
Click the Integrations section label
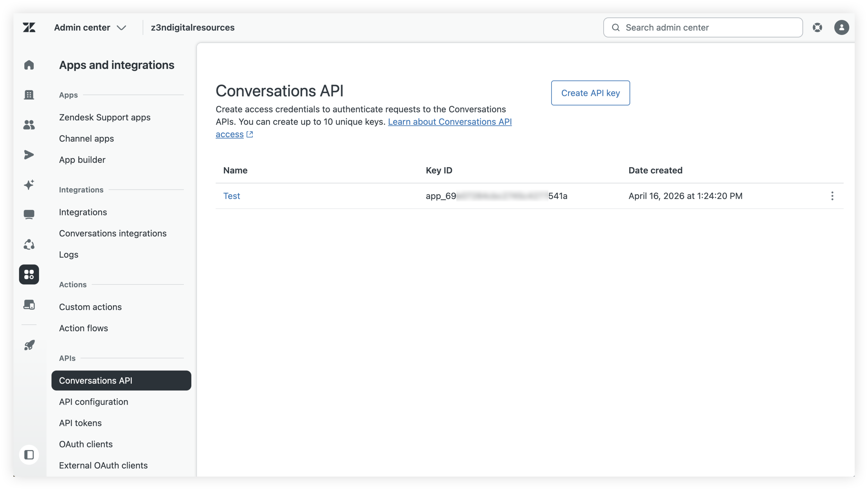(81, 190)
